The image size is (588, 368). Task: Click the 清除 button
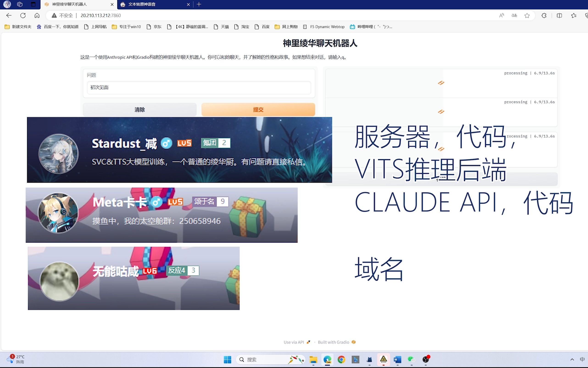pos(139,110)
